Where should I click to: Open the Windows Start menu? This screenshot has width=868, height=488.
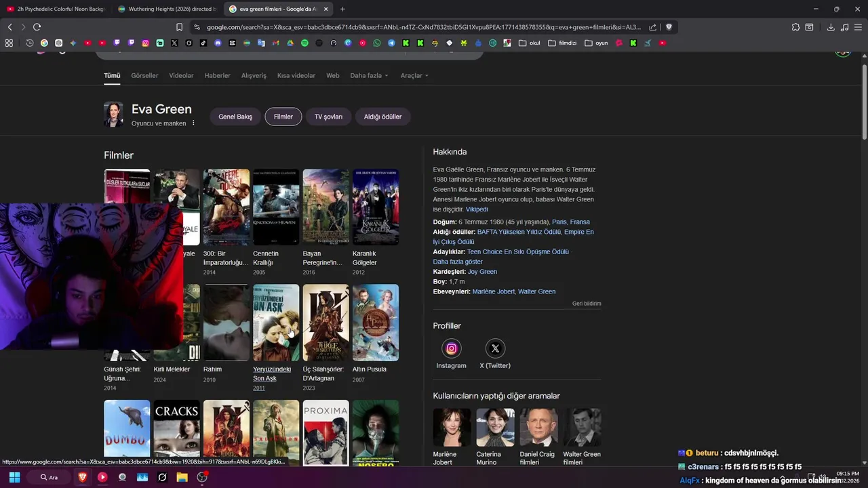(x=14, y=477)
